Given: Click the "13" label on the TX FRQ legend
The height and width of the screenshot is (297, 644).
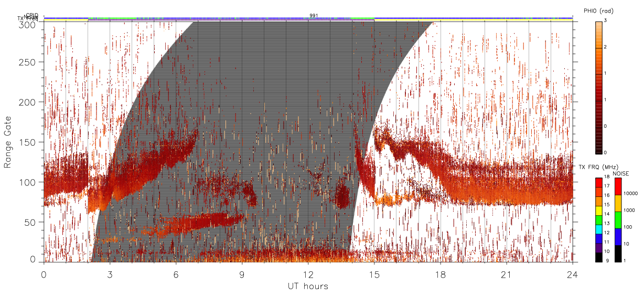Looking at the screenshot, I should coord(607,224).
